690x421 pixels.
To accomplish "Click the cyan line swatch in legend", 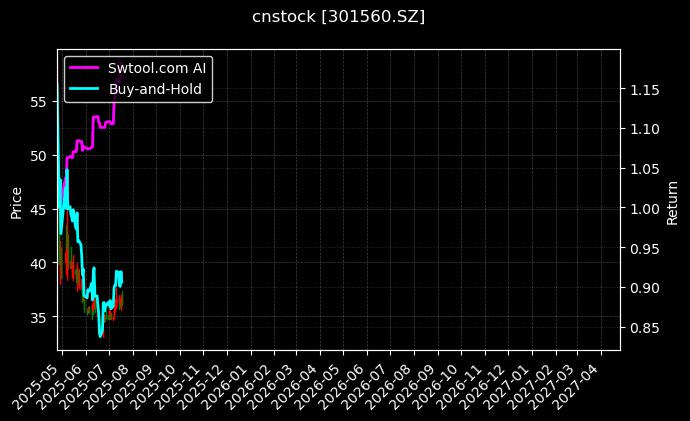I will tap(85, 89).
